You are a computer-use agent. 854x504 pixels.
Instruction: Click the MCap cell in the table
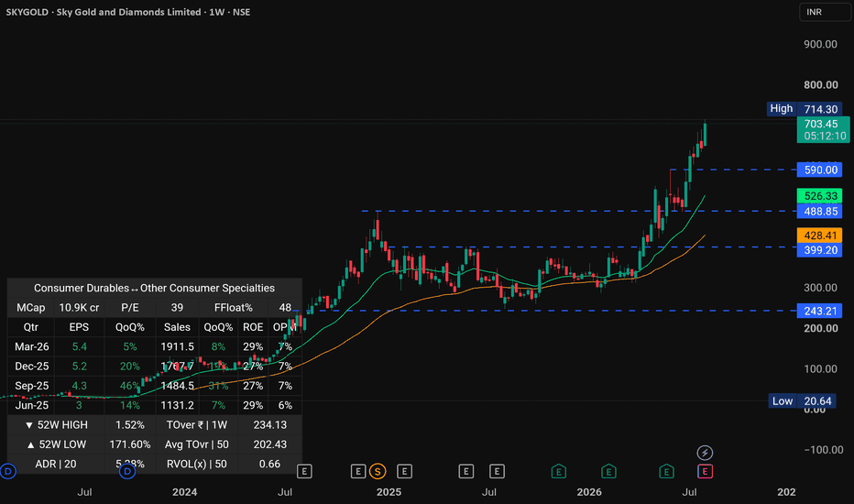(x=30, y=308)
